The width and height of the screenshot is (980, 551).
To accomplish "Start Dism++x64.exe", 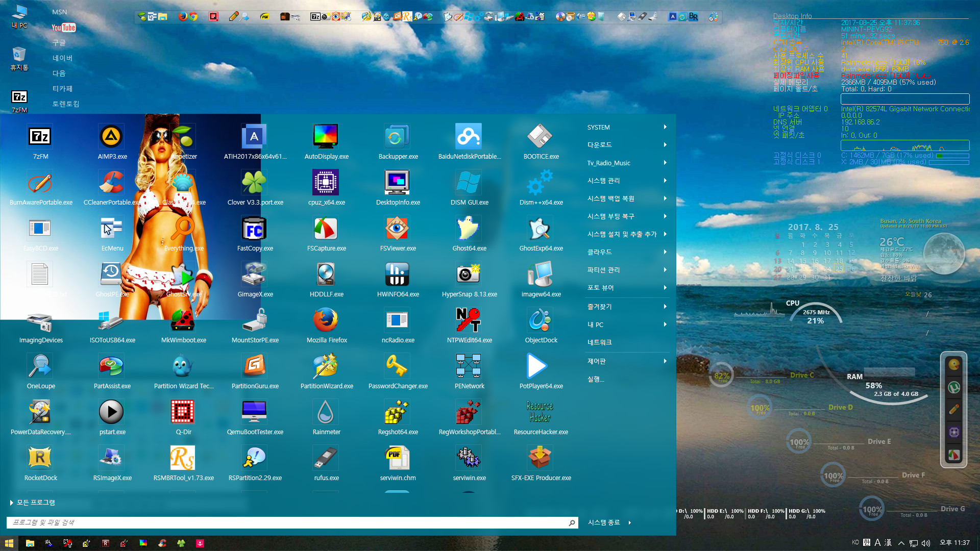I will [x=541, y=188].
